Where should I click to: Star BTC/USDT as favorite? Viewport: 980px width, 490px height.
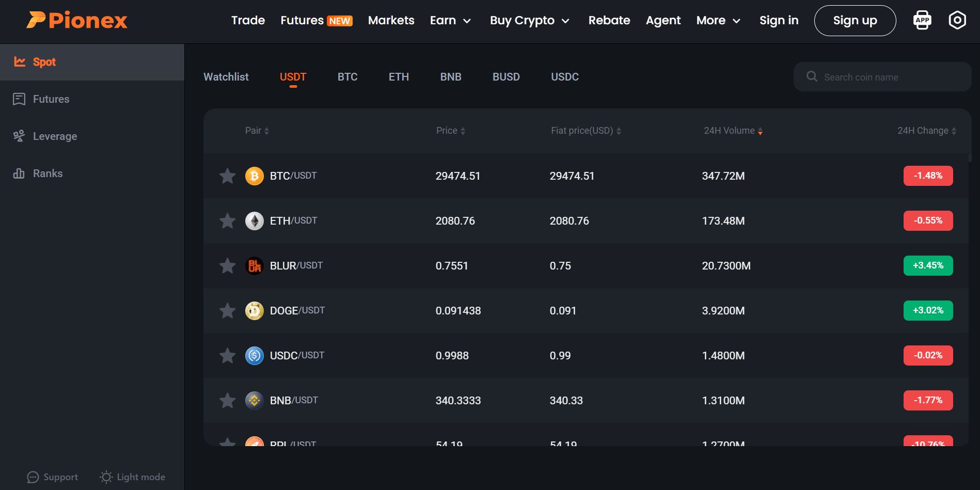(x=227, y=176)
